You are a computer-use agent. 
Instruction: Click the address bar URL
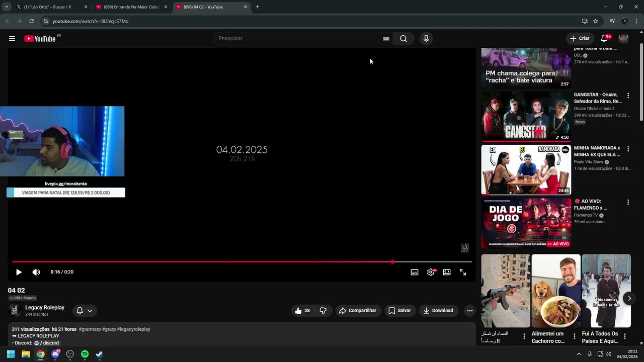coord(91,21)
